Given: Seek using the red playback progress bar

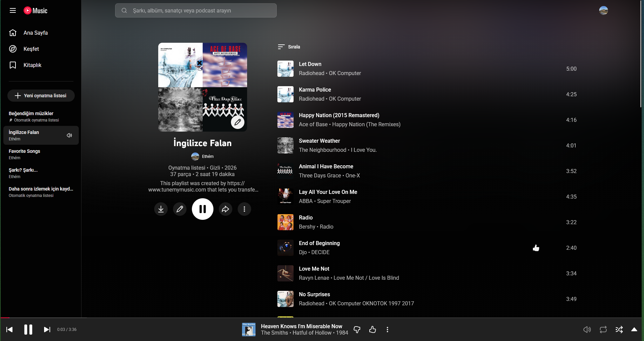Looking at the screenshot, I should [321, 318].
